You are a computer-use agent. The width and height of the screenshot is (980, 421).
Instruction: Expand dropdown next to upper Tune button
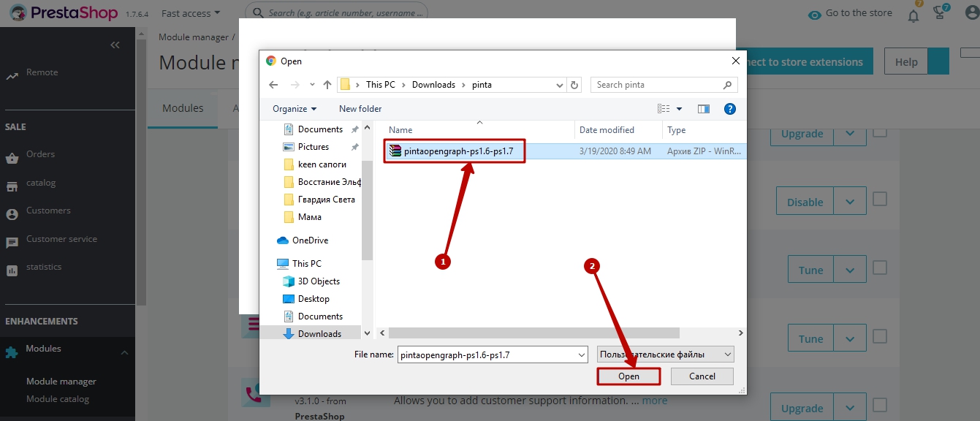850,270
